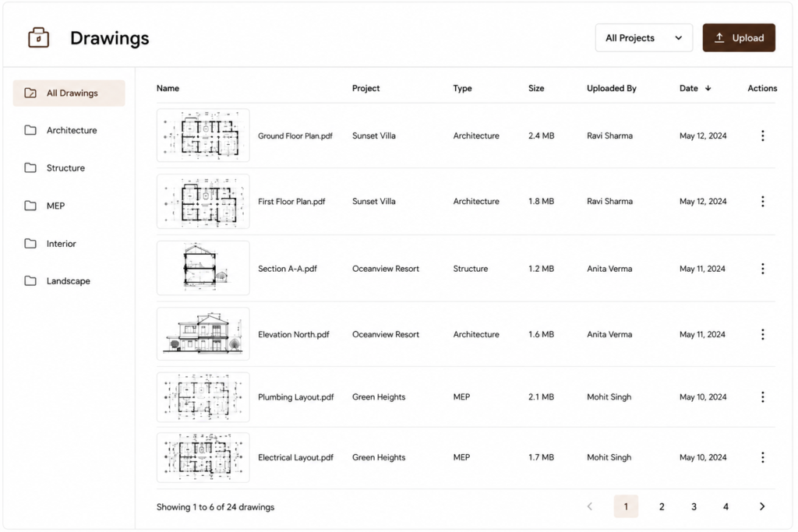Click the Project column header

[366, 88]
